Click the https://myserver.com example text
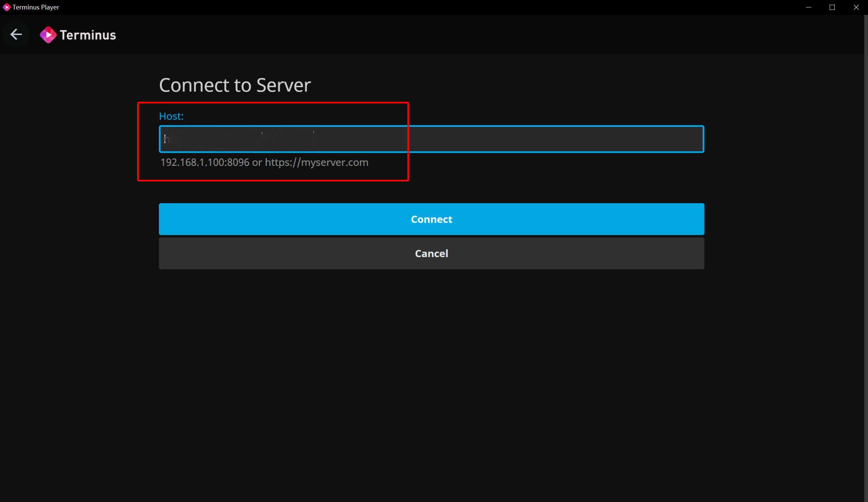Screen dimensions: 868x502 click(316, 162)
